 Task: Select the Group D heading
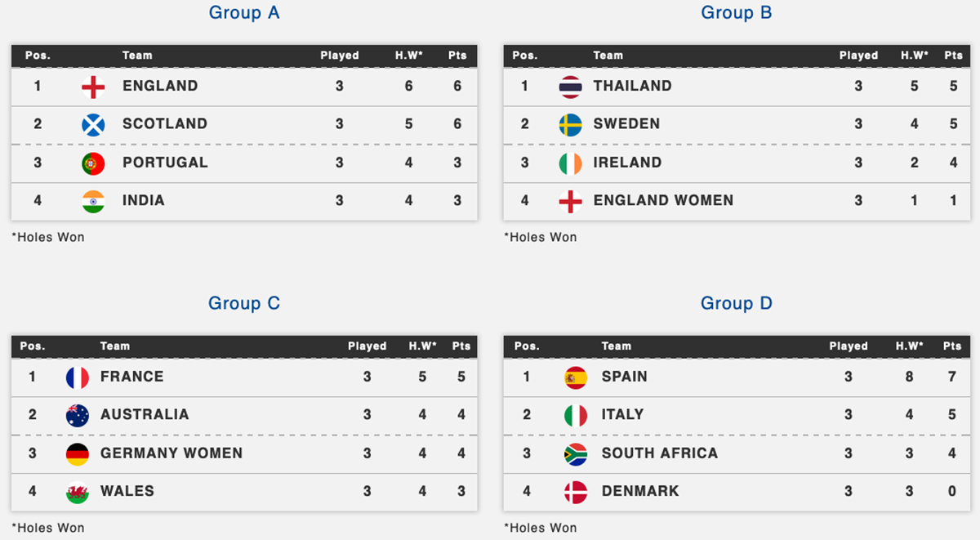[x=737, y=303]
